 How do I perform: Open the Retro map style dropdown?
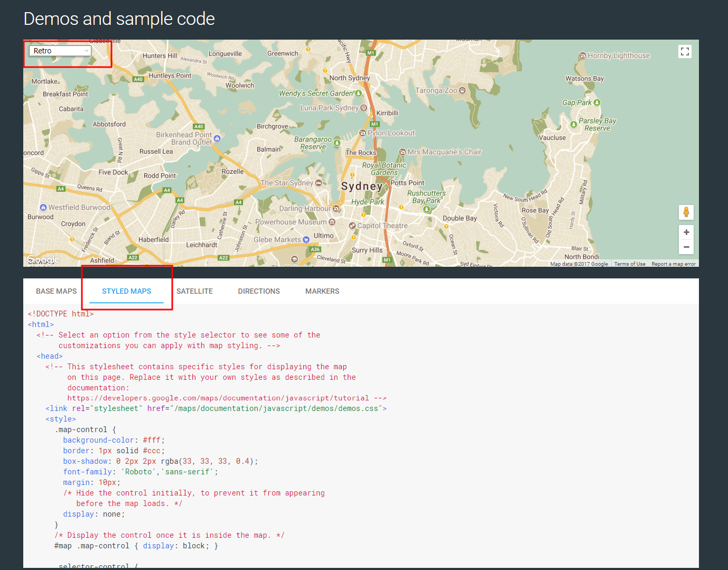click(x=60, y=51)
